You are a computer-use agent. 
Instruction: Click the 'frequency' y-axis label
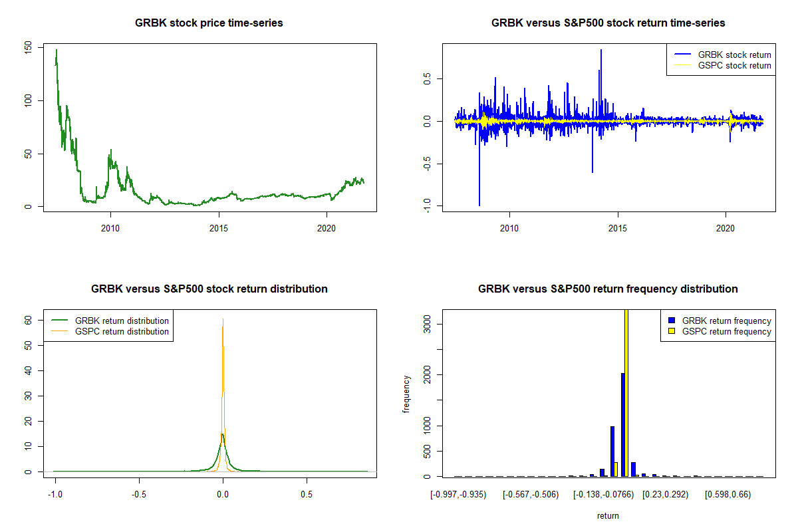406,394
